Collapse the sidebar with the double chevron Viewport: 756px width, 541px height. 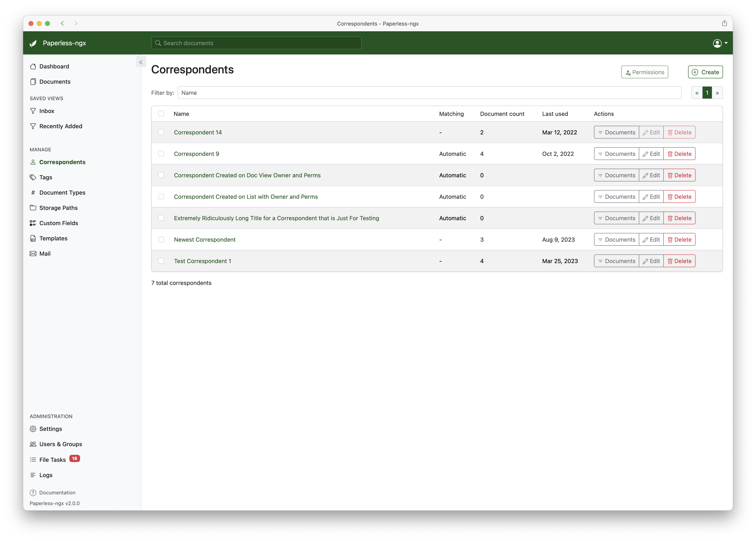pyautogui.click(x=141, y=62)
